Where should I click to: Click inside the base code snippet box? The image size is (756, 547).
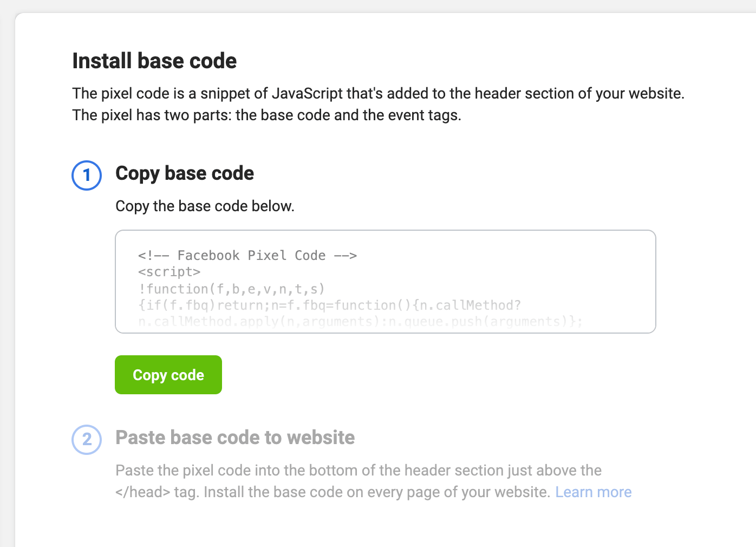point(386,282)
